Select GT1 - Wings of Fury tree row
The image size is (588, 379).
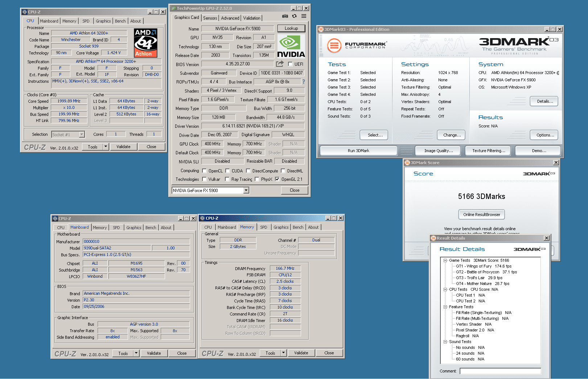484,266
